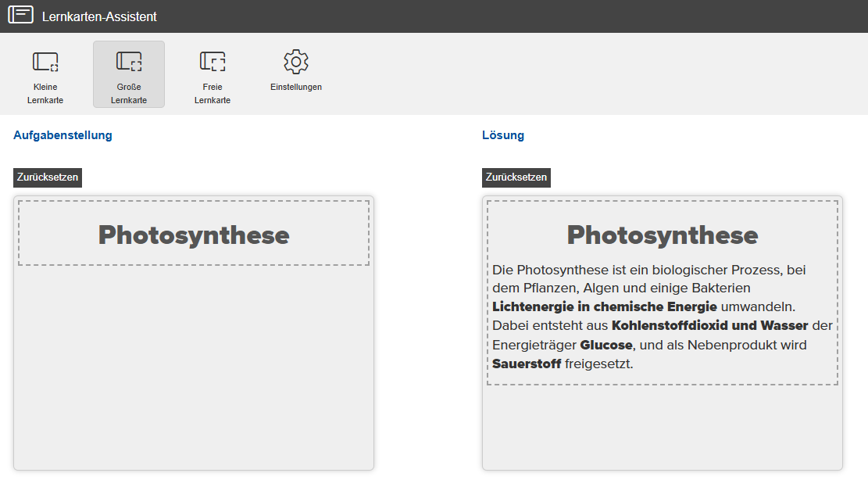Click the Lernkarten-Assistent logo icon in header
The width and height of the screenshot is (868, 498).
pyautogui.click(x=20, y=15)
